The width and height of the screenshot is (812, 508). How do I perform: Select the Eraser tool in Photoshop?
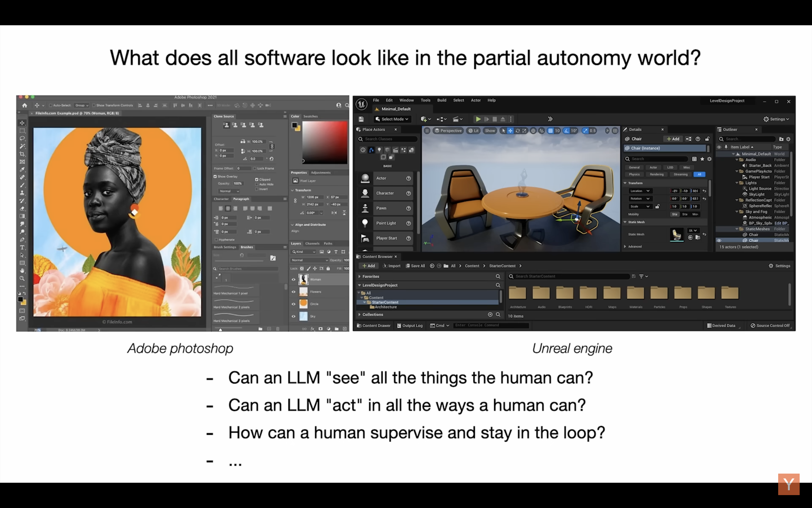[22, 208]
